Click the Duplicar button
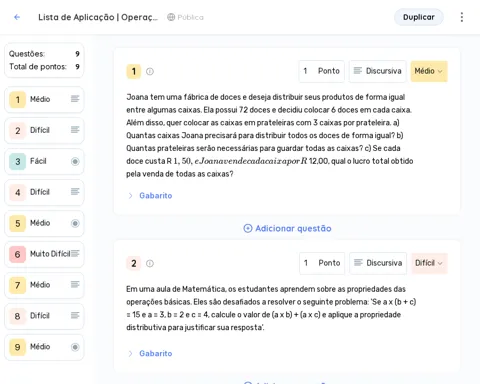The width and height of the screenshot is (480, 384). click(x=419, y=17)
